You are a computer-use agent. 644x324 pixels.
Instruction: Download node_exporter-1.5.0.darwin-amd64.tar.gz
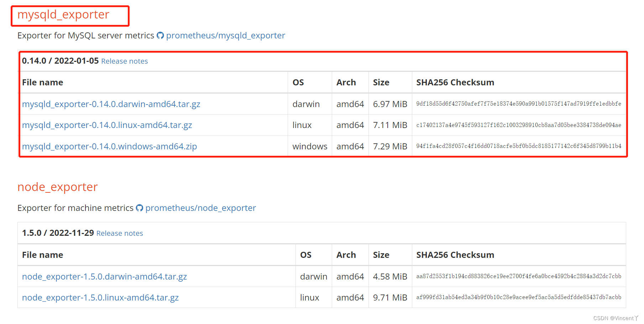point(104,276)
